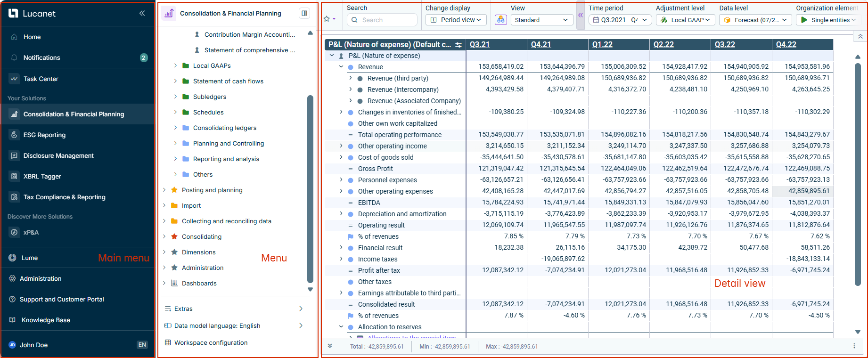
Task: Open Collecting and reconciling data
Action: pos(226,221)
